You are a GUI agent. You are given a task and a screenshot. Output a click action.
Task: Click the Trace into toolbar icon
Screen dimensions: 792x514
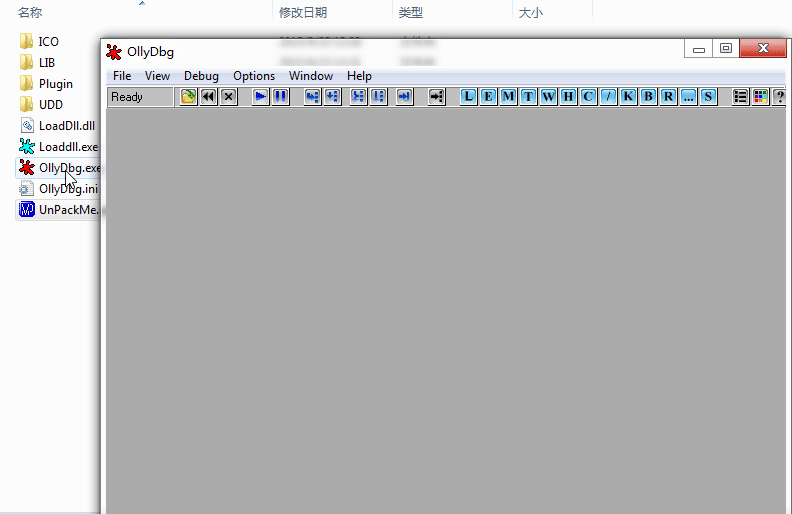click(x=358, y=96)
